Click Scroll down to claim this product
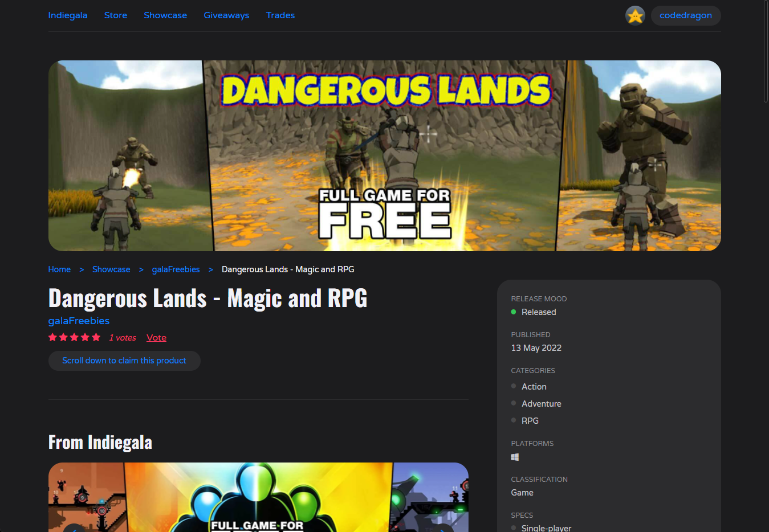This screenshot has height=532, width=769. coord(124,361)
